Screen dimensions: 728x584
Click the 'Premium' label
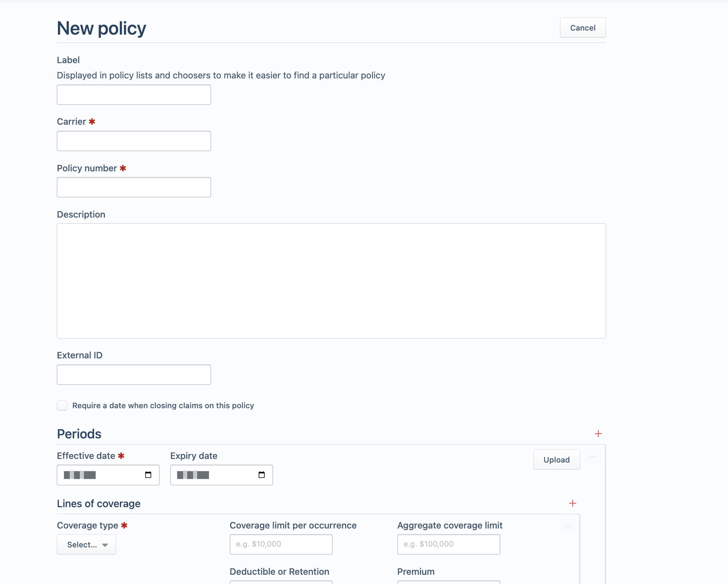coord(416,572)
